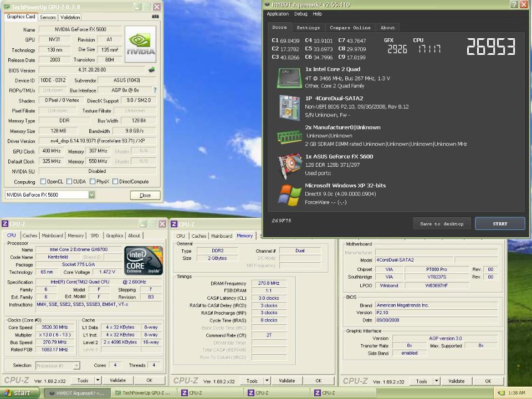This screenshot has width=532, height=399.
Task: Click Validate in the CPU window
Action: [117, 380]
